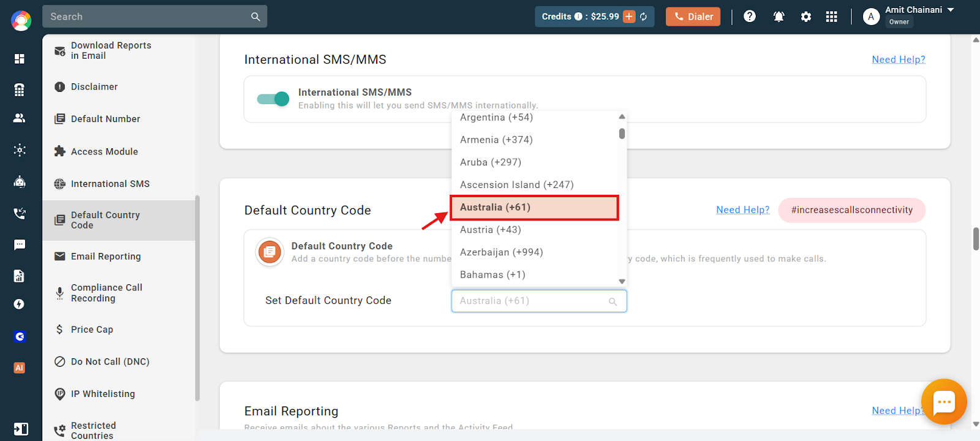Open Price Cap settings item
Image resolution: width=980 pixels, height=441 pixels.
(x=119, y=330)
